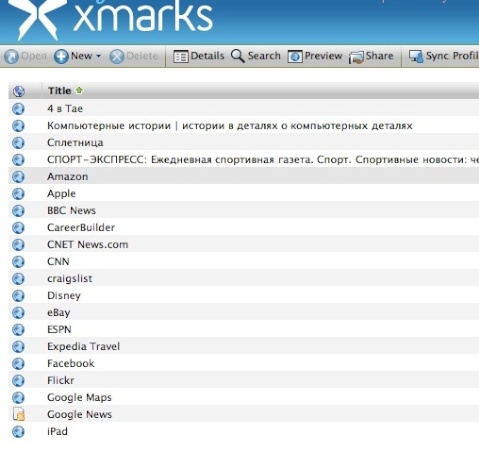Click the globe icon beside craigslist
The width and height of the screenshot is (479, 469).
18,279
